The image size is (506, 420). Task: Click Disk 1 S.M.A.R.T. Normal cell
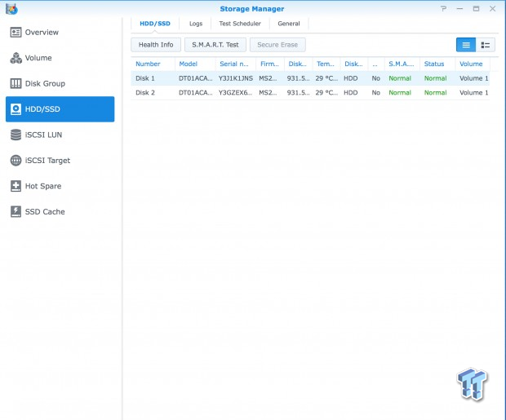(400, 78)
